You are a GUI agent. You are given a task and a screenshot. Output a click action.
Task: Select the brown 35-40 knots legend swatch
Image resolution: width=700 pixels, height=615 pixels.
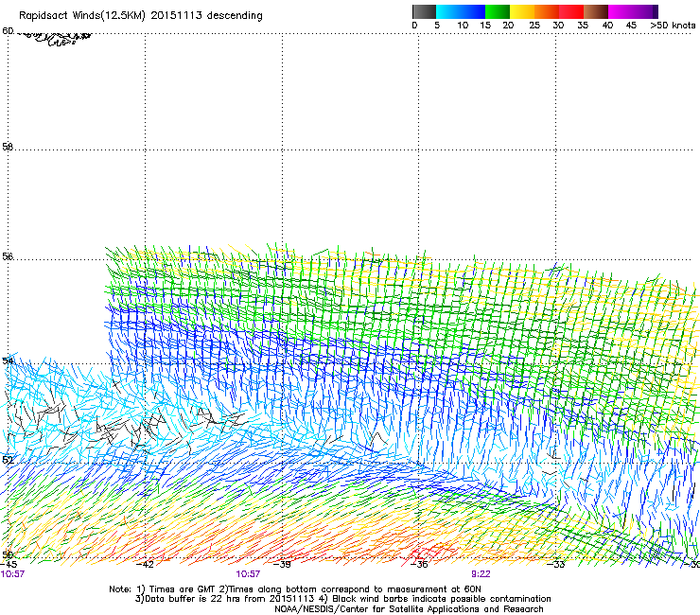(x=596, y=11)
